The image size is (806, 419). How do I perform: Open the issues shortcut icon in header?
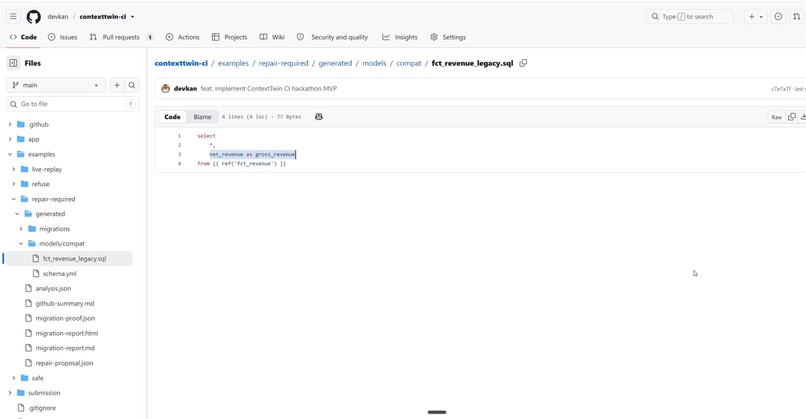coord(778,16)
